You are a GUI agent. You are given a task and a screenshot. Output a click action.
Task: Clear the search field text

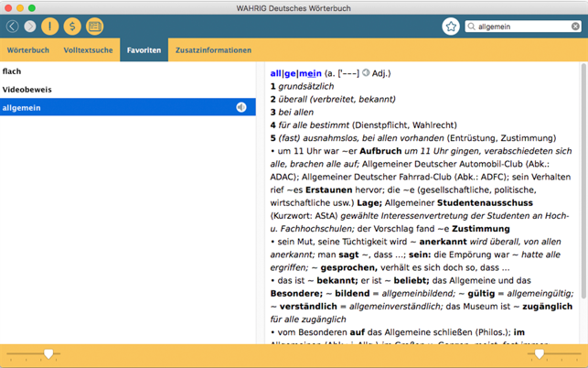pos(575,27)
